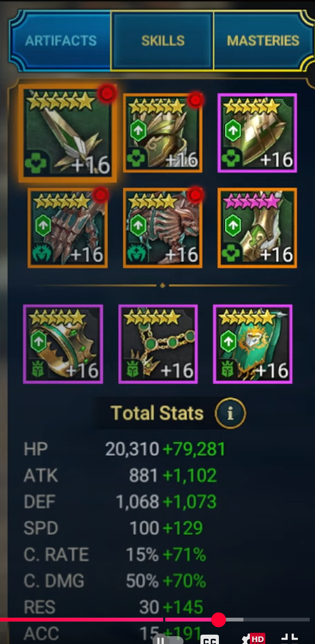Screen dimensions: 315x644
Task: Open the chestplate artifact slot
Action: (x=163, y=228)
